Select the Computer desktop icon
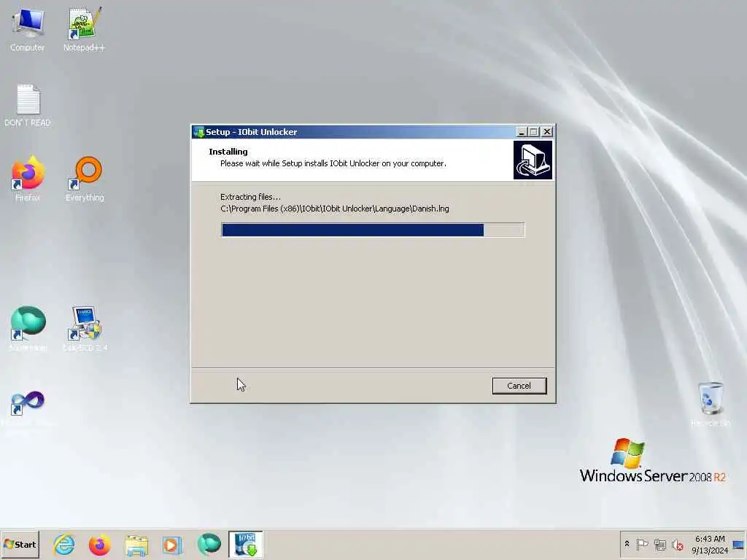This screenshot has height=560, width=747. [x=27, y=29]
